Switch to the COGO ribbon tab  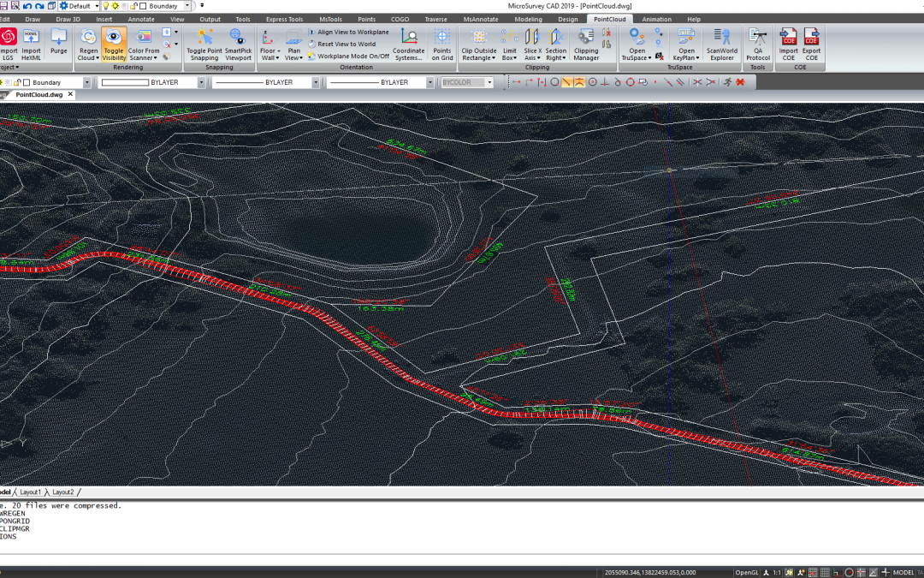[x=400, y=19]
